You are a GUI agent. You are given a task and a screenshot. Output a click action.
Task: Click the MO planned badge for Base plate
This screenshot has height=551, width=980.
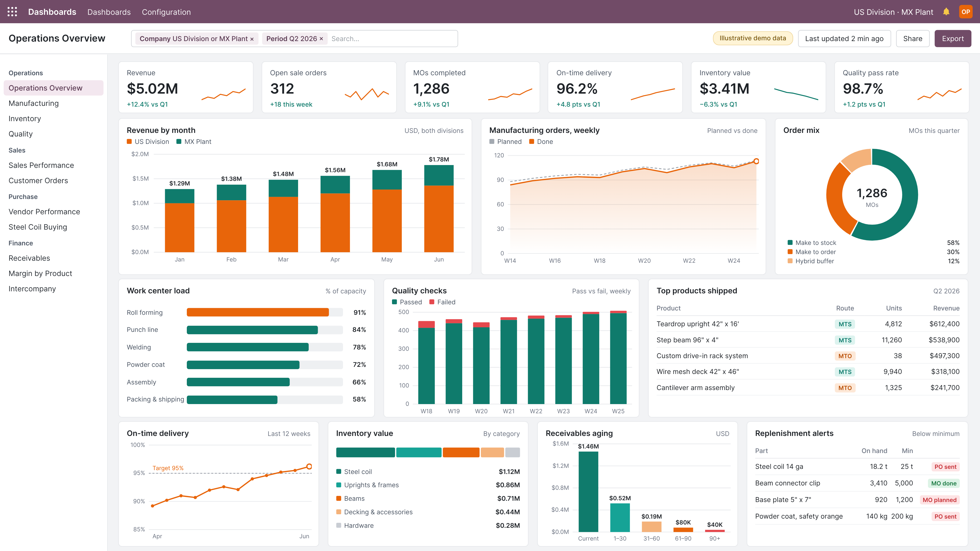(939, 500)
